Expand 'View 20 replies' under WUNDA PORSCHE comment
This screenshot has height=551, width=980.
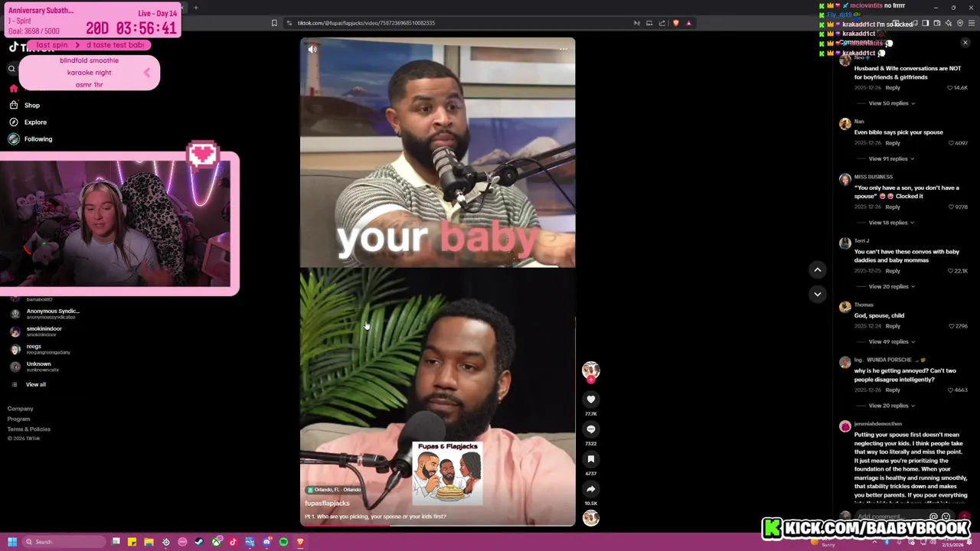(891, 406)
